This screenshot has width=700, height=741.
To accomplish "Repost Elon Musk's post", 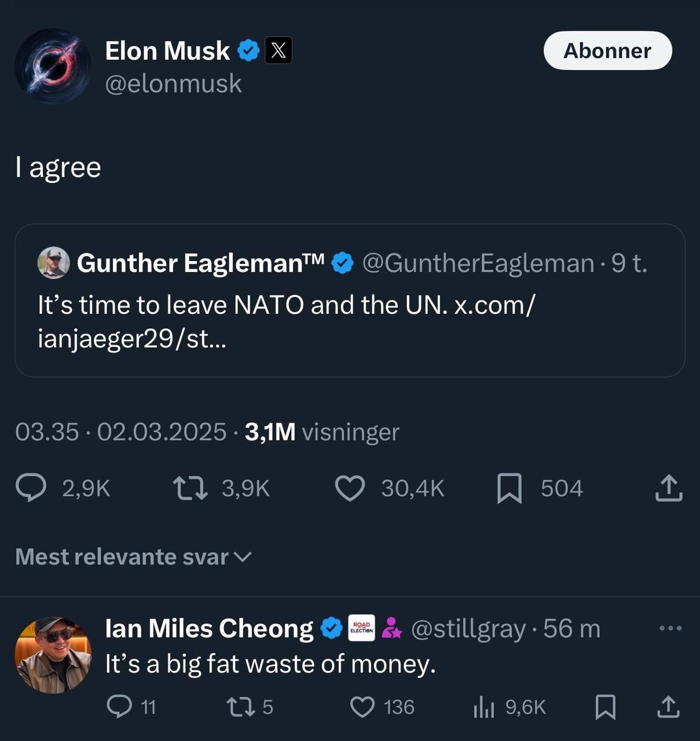I will [191, 487].
